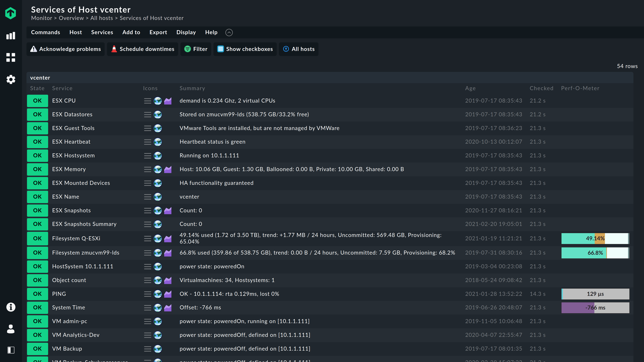Click globe icon for VM Backup
This screenshot has height=362, width=644.
(158, 349)
